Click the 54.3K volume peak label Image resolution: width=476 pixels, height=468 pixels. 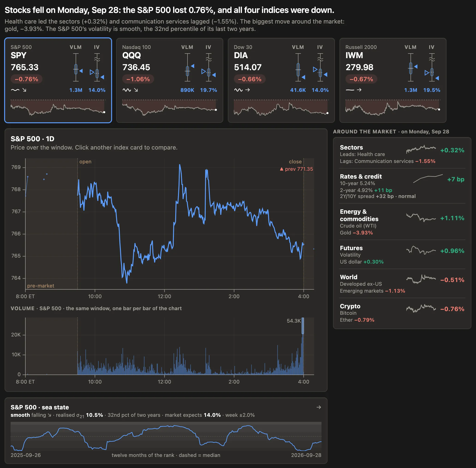coord(294,321)
